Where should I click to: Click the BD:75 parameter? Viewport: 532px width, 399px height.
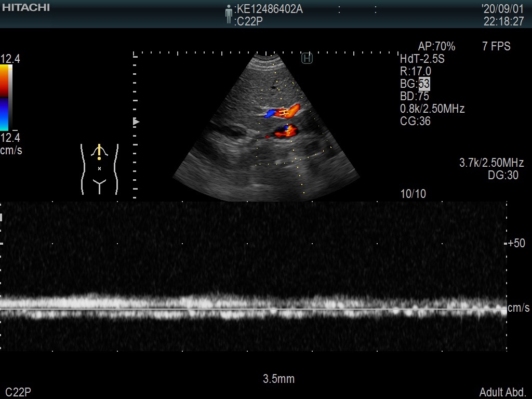415,96
